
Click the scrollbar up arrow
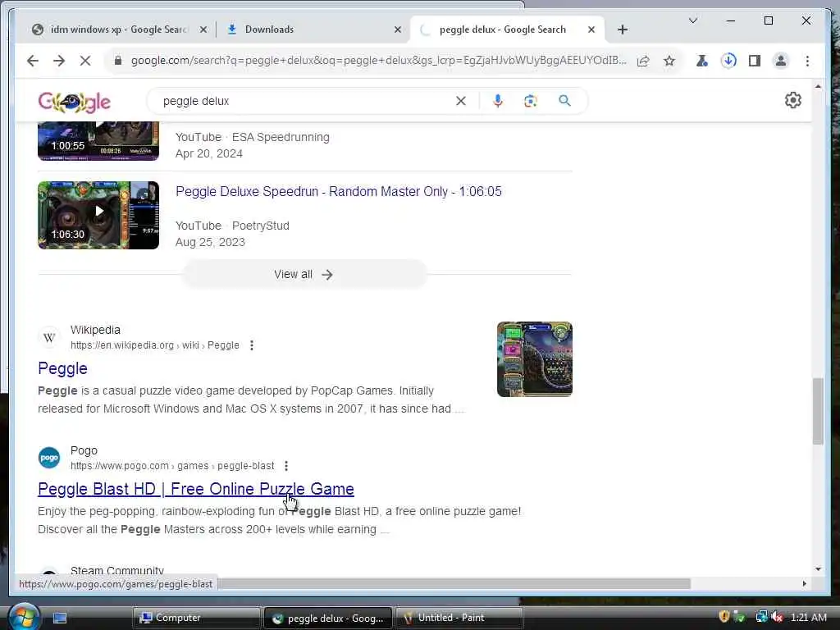point(818,86)
